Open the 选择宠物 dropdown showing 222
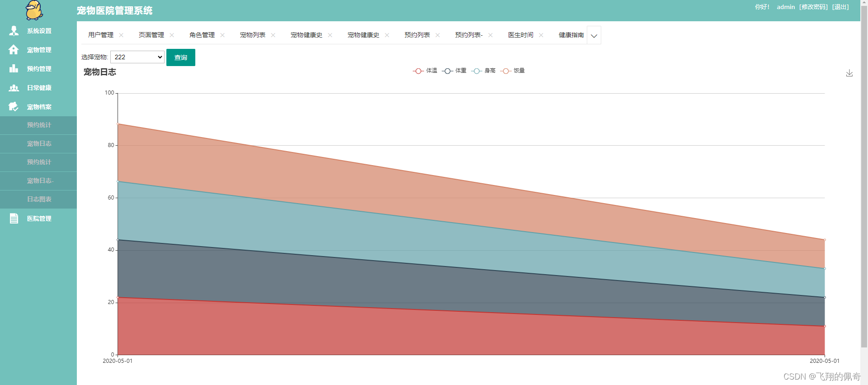Image resolution: width=868 pixels, height=385 pixels. [x=137, y=57]
